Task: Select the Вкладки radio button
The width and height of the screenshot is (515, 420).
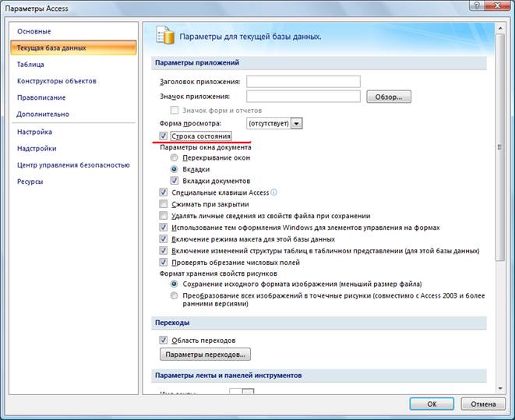Action: pyautogui.click(x=174, y=169)
